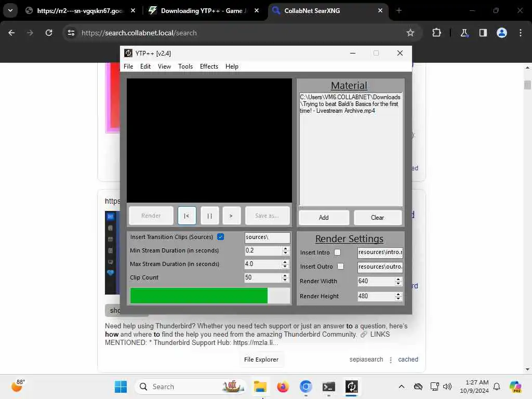
Task: Close the CollabNet SearXNG tab
Action: 380,11
